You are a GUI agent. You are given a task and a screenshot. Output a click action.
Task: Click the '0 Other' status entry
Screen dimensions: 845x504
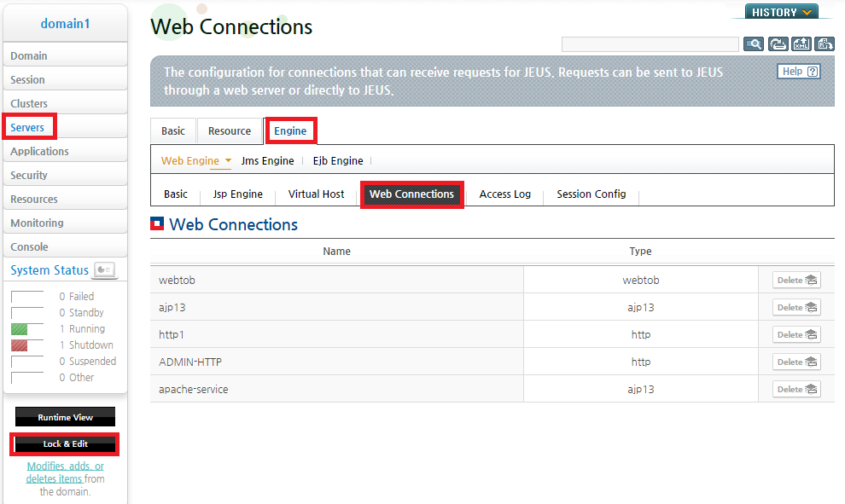[x=77, y=378]
